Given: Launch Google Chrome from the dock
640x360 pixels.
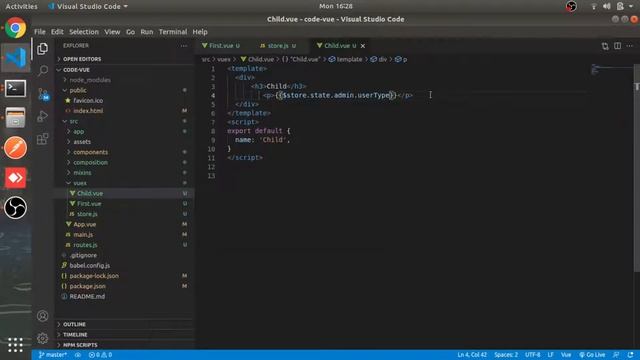Looking at the screenshot, I should (x=16, y=28).
